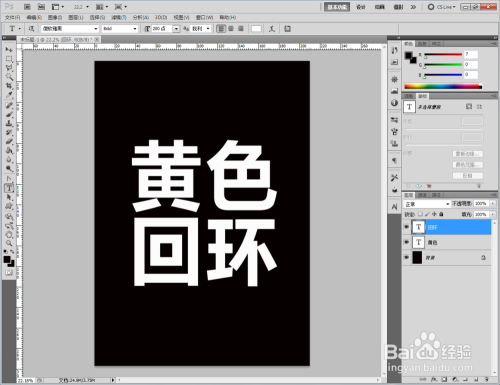The width and height of the screenshot is (500, 385).
Task: Add a pixel mask in Masks panel
Action: 469,107
